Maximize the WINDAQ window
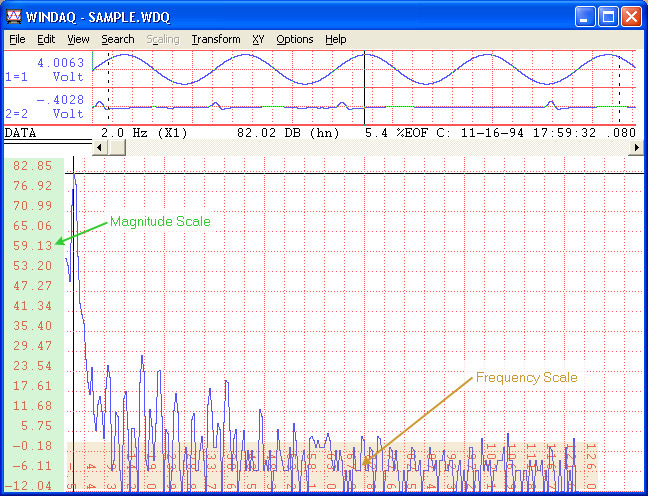This screenshot has width=648, height=496. 608,17
